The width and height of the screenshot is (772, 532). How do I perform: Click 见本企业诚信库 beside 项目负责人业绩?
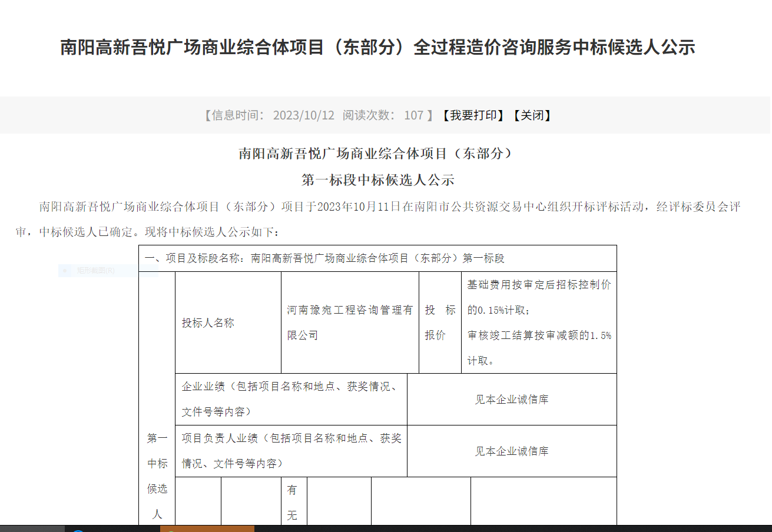(512, 451)
